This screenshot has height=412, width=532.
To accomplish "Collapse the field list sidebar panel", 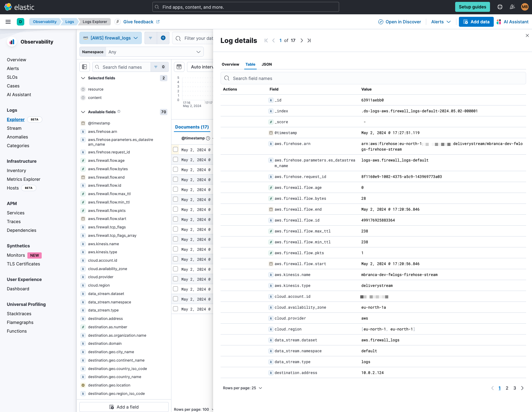I will (84, 67).
